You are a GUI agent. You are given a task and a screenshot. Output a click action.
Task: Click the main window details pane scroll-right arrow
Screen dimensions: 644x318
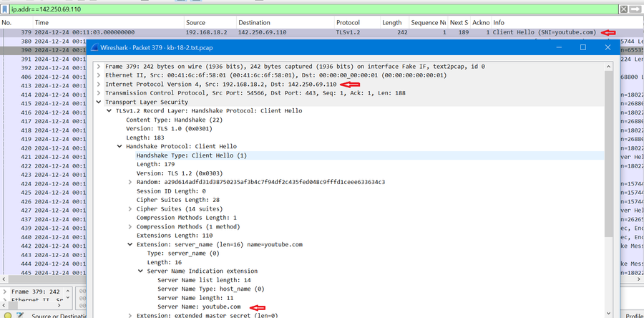(x=60, y=305)
